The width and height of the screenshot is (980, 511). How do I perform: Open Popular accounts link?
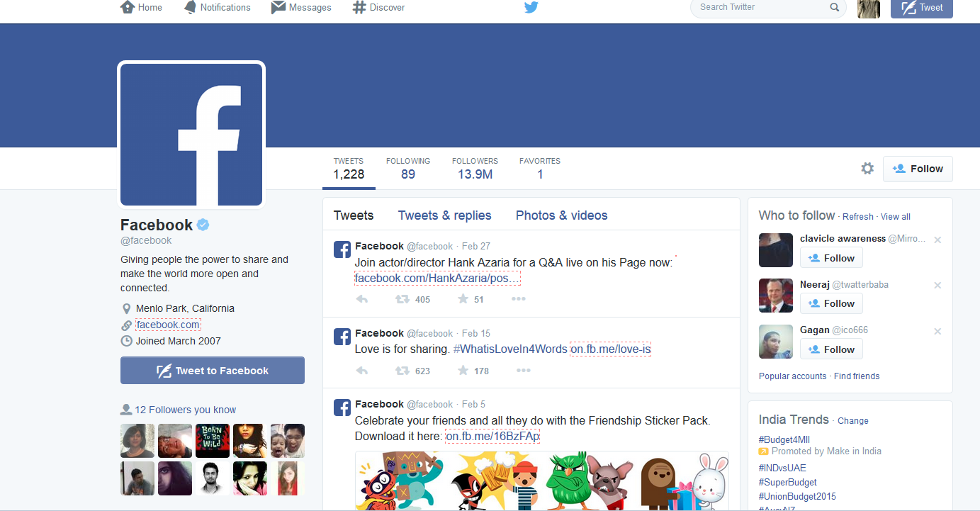click(792, 376)
